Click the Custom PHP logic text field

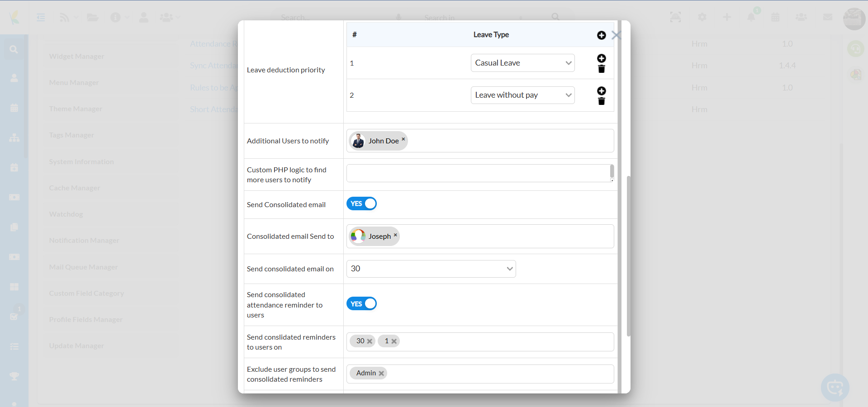click(478, 173)
